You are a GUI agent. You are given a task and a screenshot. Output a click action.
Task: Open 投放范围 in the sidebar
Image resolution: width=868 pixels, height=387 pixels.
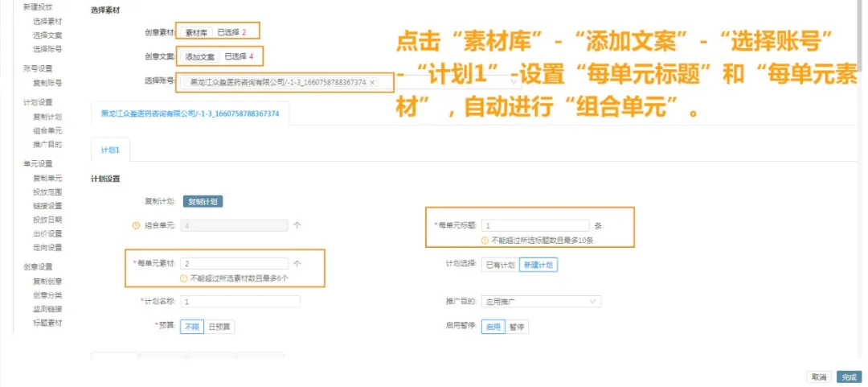(x=47, y=192)
